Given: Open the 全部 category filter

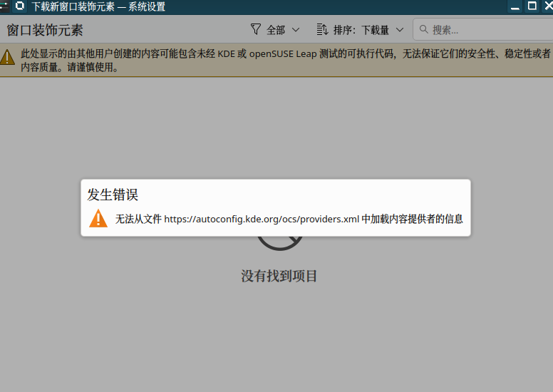Looking at the screenshot, I should tap(275, 30).
